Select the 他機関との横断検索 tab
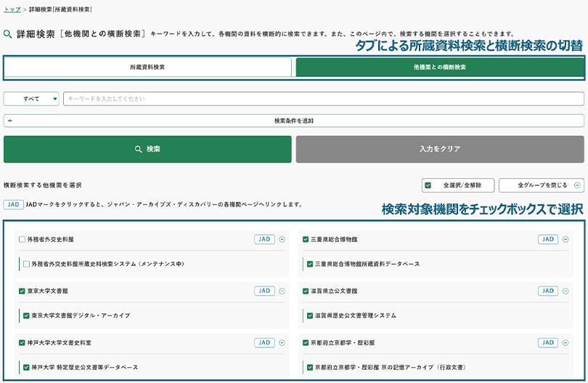Viewport: 588px width, 383px height. pos(439,68)
